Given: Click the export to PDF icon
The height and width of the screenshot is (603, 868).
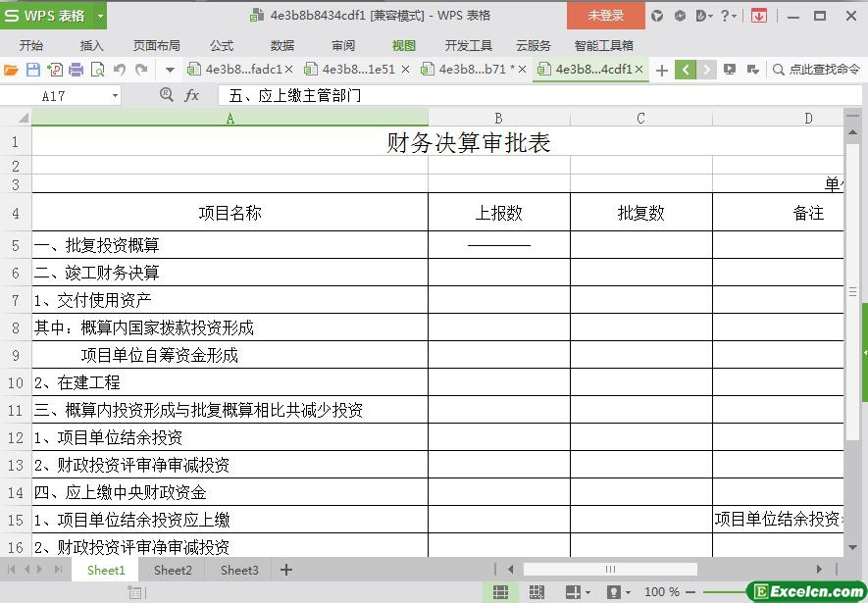Looking at the screenshot, I should click(55, 70).
